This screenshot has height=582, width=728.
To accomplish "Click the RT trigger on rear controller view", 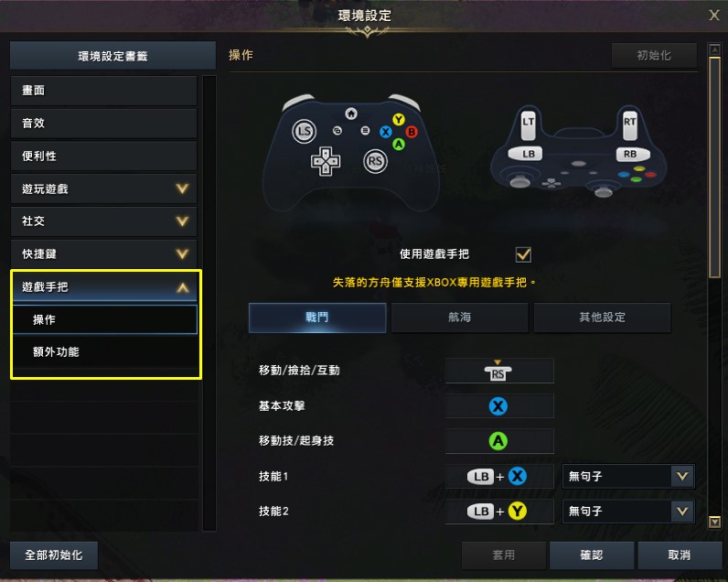I will pos(629,124).
